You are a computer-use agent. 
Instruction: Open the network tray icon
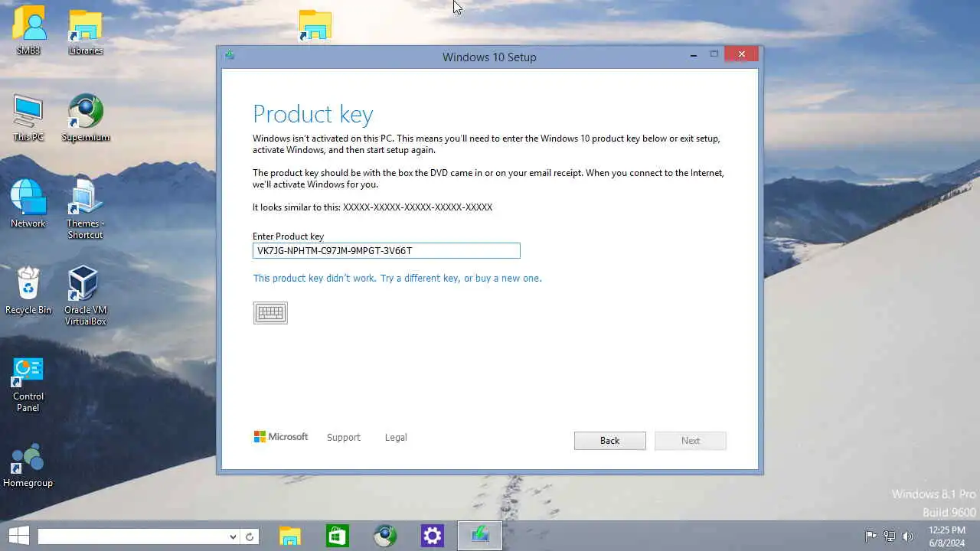click(890, 536)
